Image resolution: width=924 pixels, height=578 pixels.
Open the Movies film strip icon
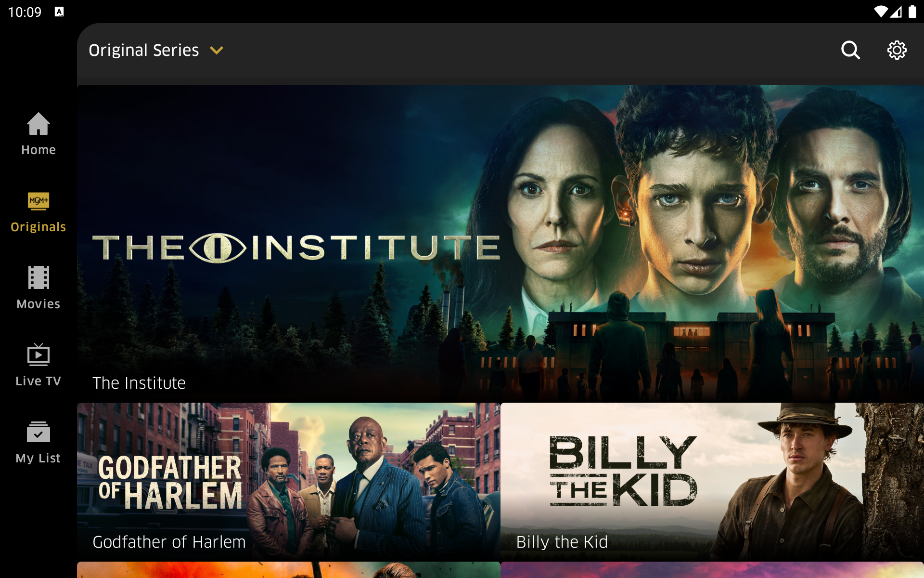(x=38, y=277)
